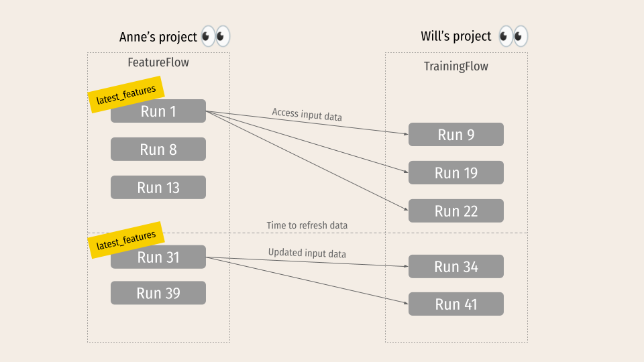Click the latest_features tag on Run 1
Screen dimensions: 644x362
(126, 95)
